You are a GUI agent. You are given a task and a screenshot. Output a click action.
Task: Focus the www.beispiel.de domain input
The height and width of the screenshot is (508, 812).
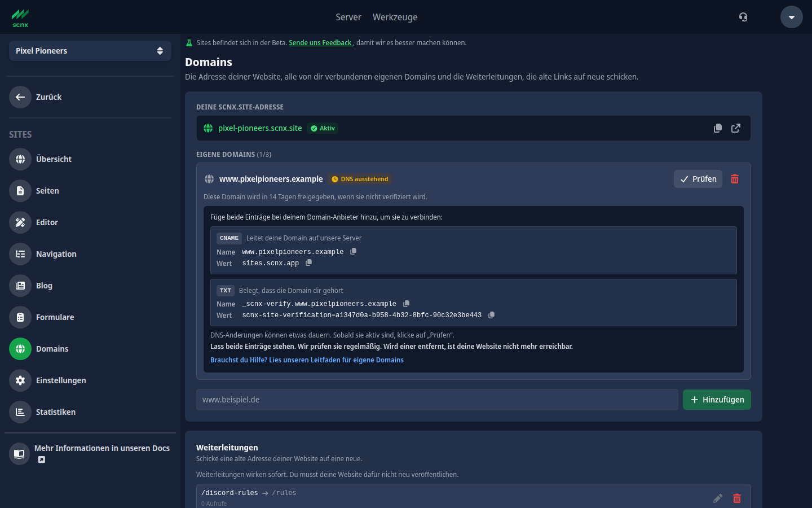pyautogui.click(x=437, y=400)
